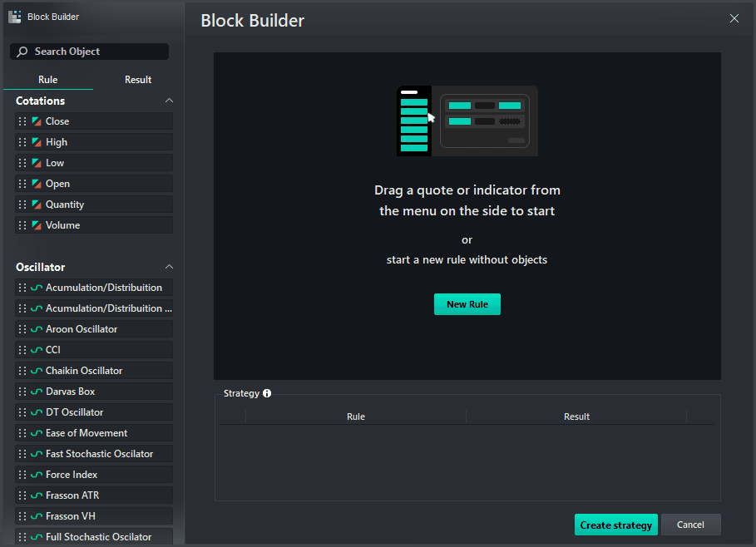Select the Ease of Movement indicator

94,433
